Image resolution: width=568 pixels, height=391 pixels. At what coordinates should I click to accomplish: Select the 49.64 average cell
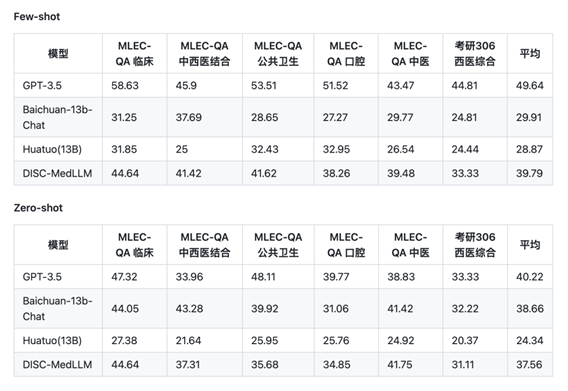530,86
